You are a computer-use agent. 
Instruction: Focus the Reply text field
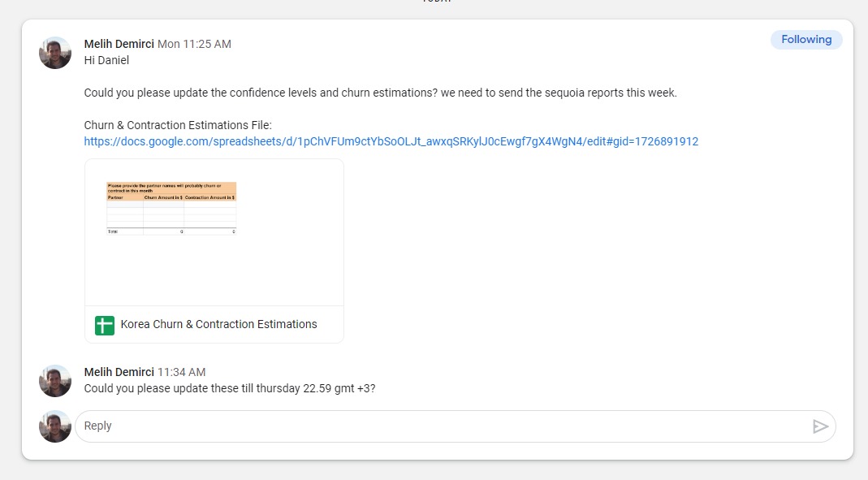pos(438,426)
